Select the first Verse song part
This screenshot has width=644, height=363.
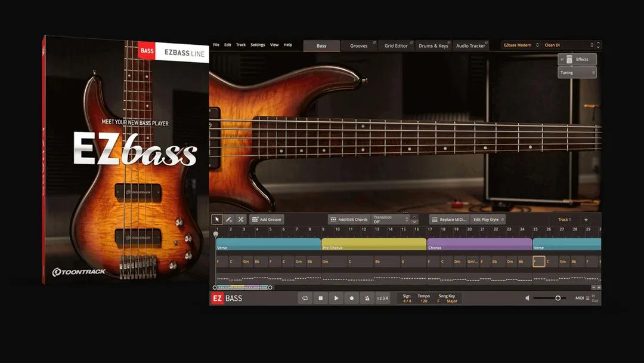pyautogui.click(x=268, y=244)
